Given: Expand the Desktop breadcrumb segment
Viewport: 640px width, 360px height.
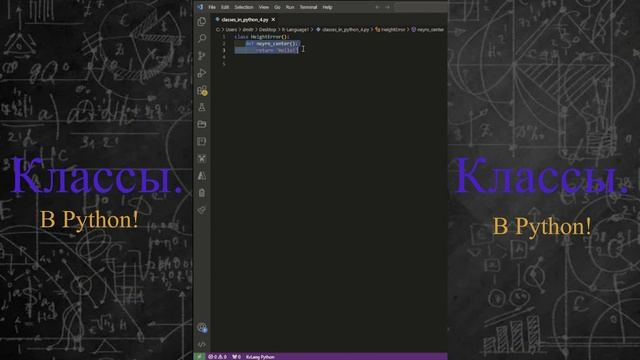Looking at the screenshot, I should tap(267, 30).
